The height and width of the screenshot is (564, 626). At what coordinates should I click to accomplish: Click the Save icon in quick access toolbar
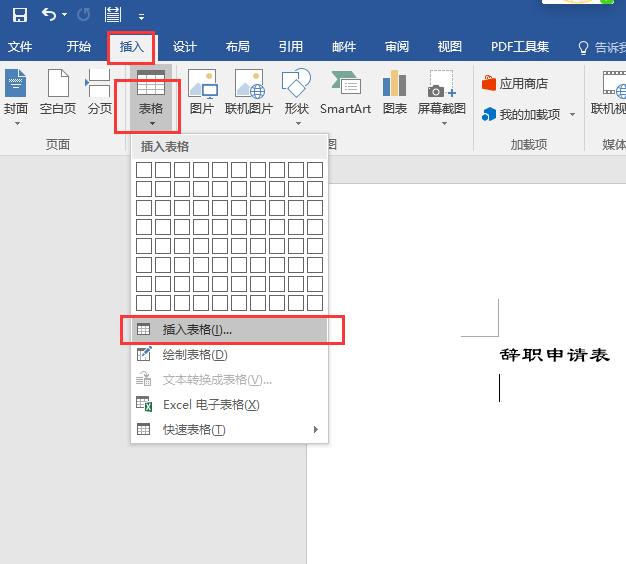point(19,15)
